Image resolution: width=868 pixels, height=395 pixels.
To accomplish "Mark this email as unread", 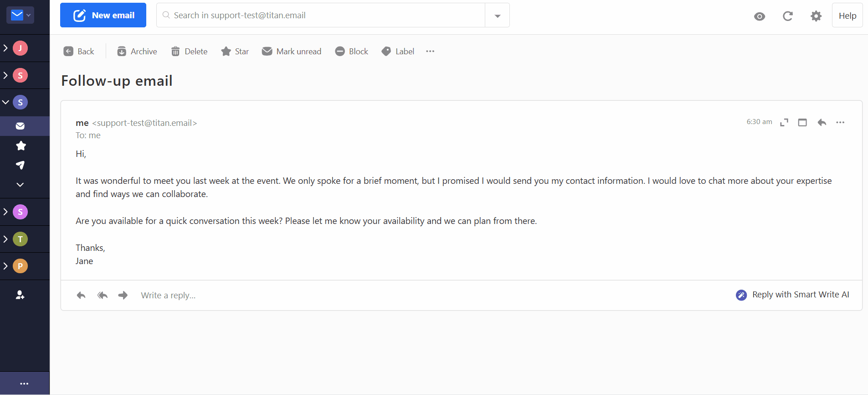I will click(x=292, y=52).
